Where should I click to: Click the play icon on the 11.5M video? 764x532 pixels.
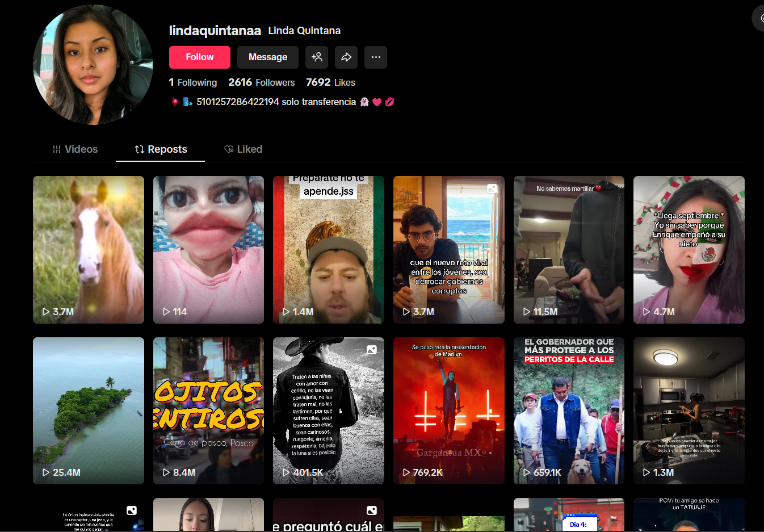pos(526,312)
